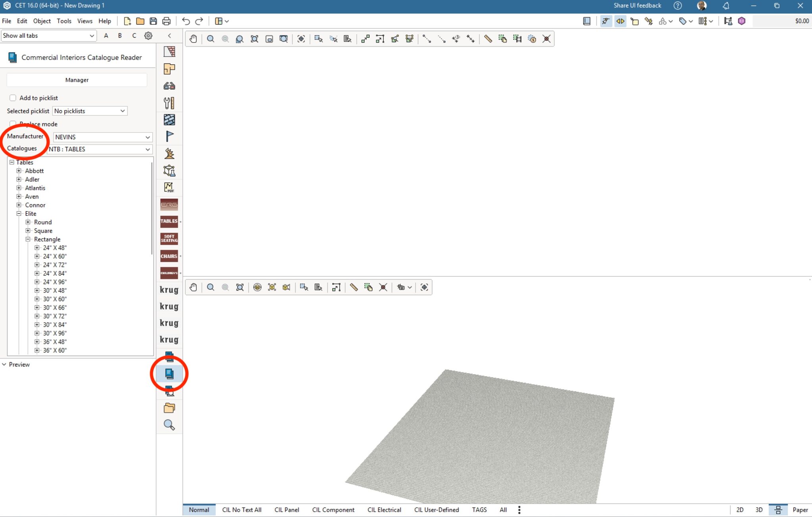Toggle the 3D view mode button

pos(759,510)
